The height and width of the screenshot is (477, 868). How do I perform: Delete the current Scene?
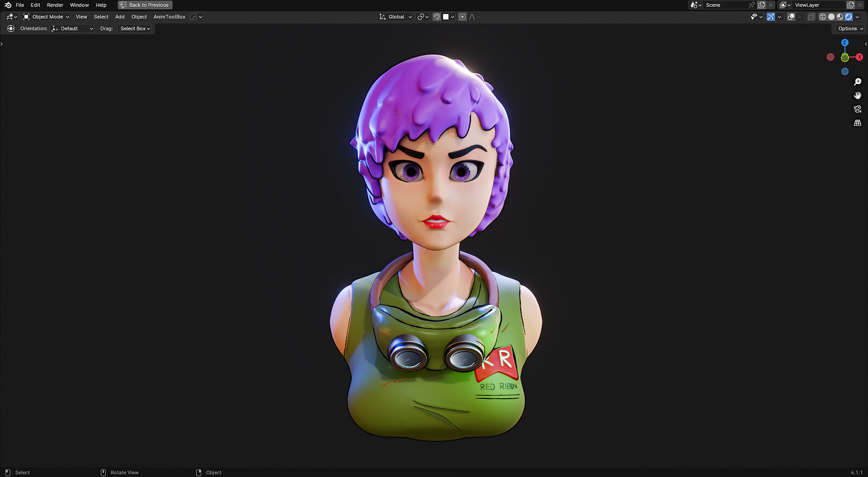(771, 5)
